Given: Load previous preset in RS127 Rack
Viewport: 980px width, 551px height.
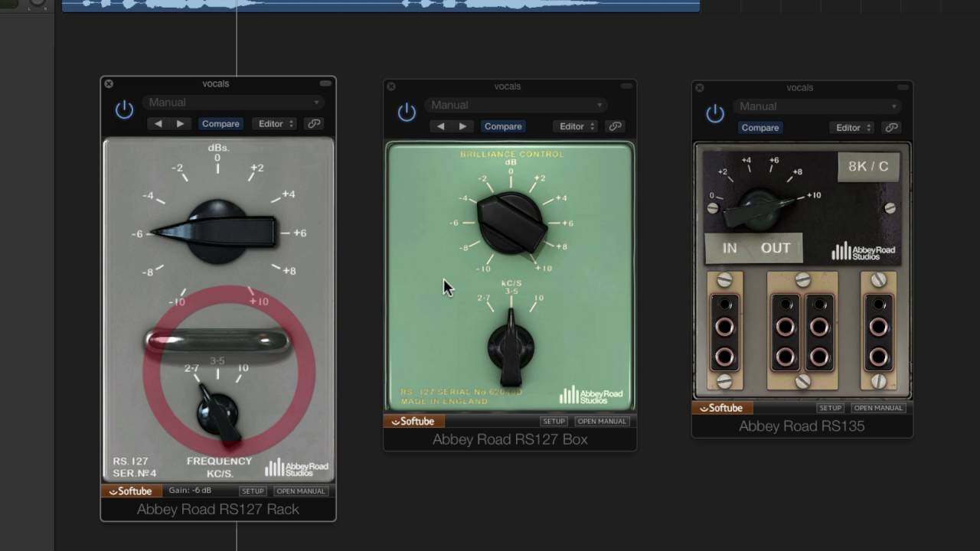Looking at the screenshot, I should [158, 124].
